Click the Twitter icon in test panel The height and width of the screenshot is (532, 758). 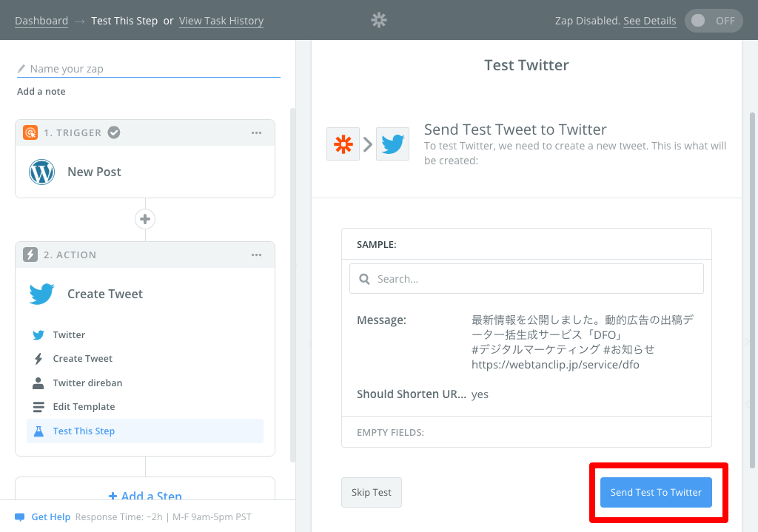coord(392,144)
